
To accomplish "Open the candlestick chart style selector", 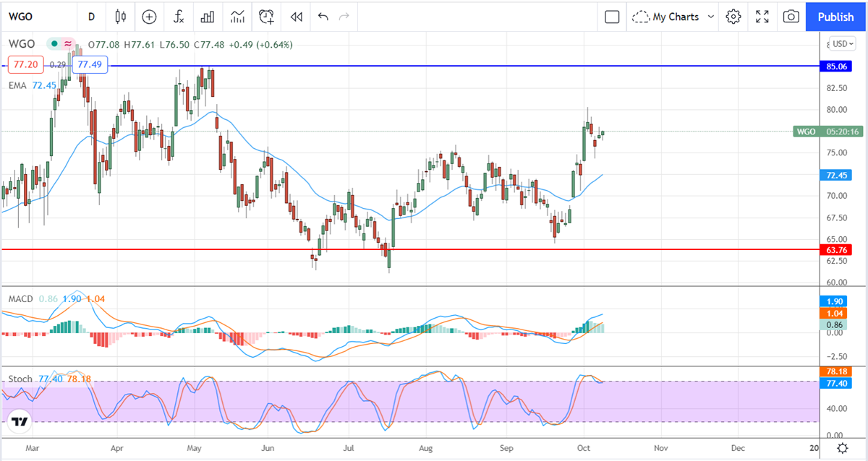I will tap(120, 16).
